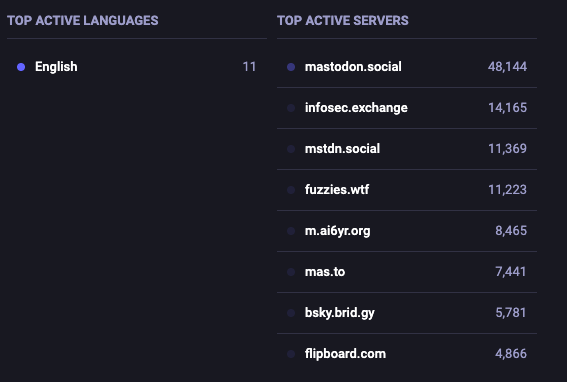Click the Top Active Servers heading
This screenshot has height=382, width=567.
tap(342, 21)
